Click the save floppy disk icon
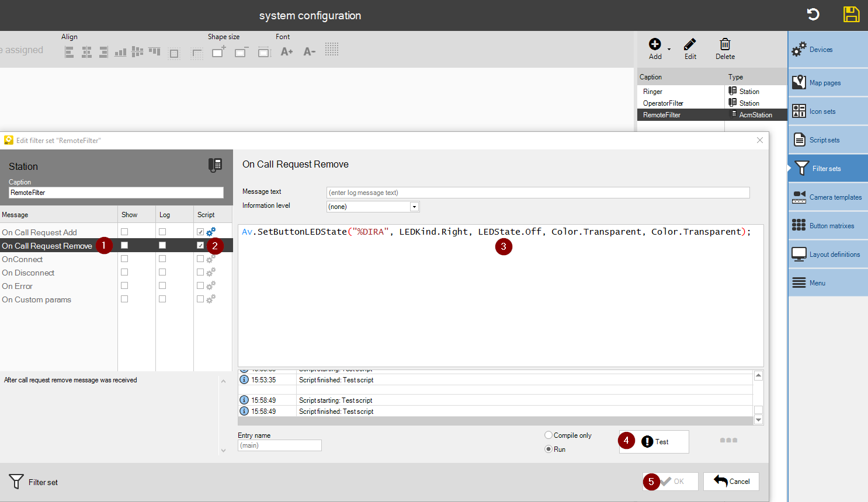This screenshot has height=502, width=868. tap(851, 15)
